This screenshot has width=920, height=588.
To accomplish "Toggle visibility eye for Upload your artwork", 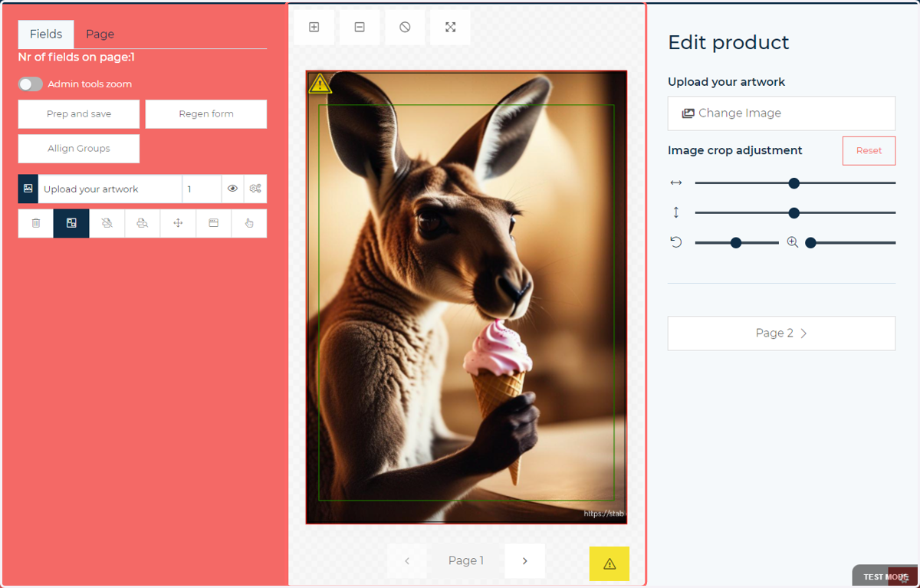I will coord(232,189).
